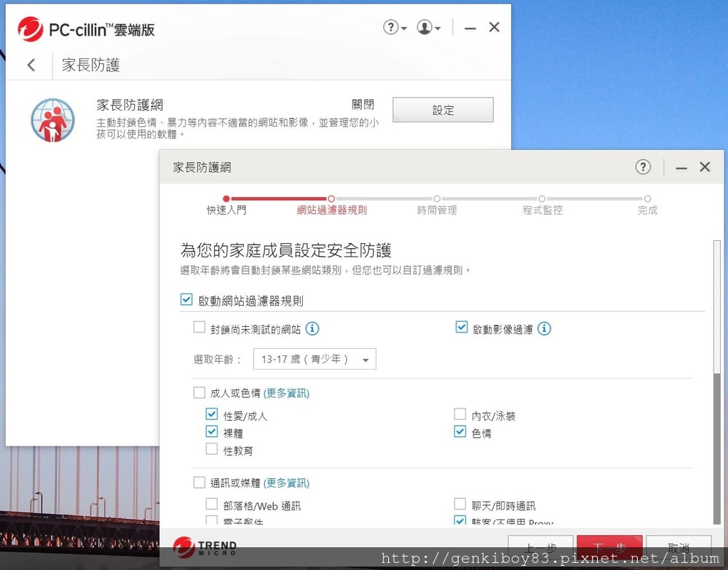Click 設定 button for 家長防護網
728x570 pixels.
[443, 110]
